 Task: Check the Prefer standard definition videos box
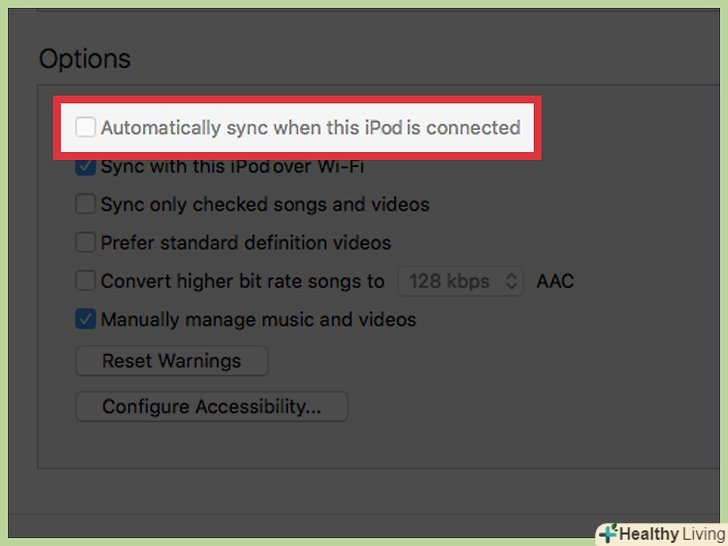point(86,243)
